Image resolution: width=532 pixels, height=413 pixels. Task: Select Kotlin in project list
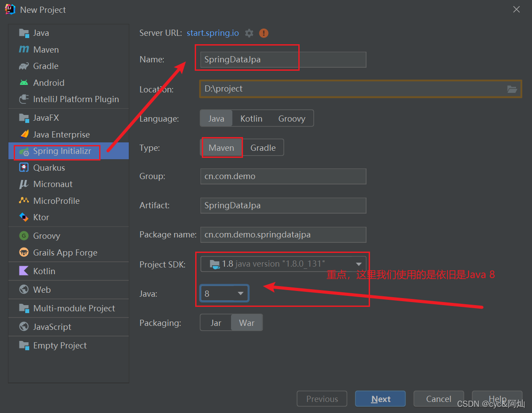[x=69, y=271]
